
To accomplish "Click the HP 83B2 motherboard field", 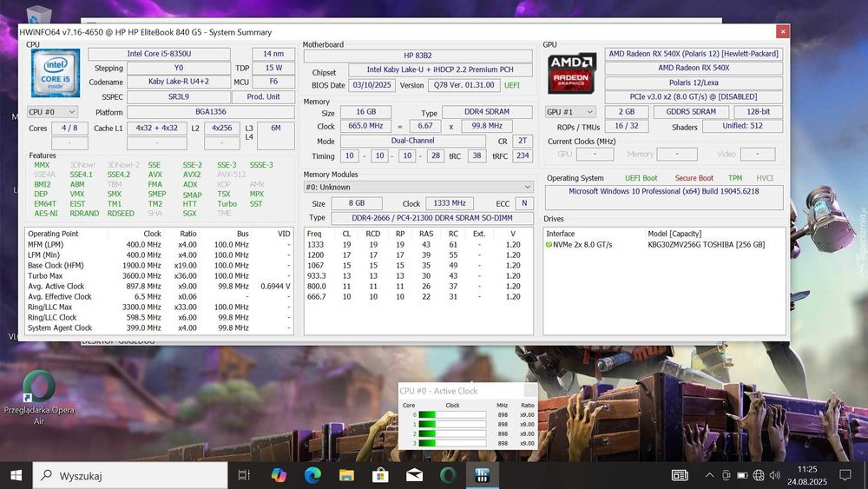I will point(418,56).
